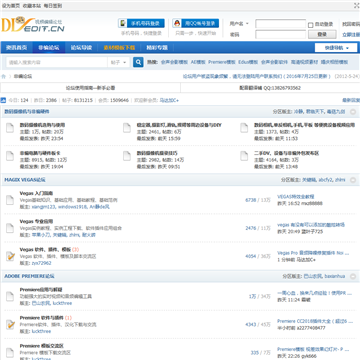
Task: Collapse the ADOBE PREMIERE论坛 section
Action: click(x=353, y=276)
